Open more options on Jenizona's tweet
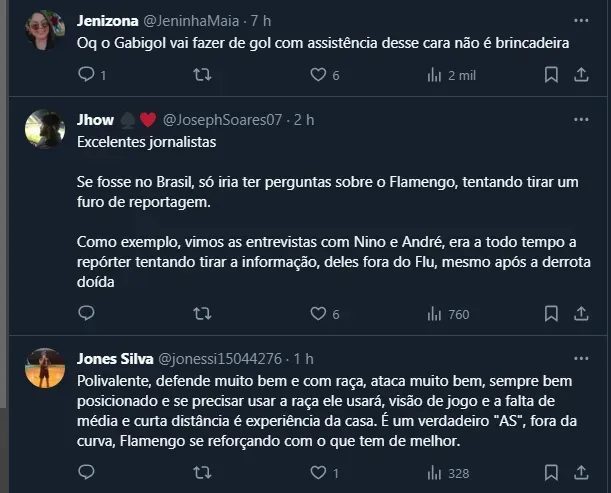 (581, 19)
